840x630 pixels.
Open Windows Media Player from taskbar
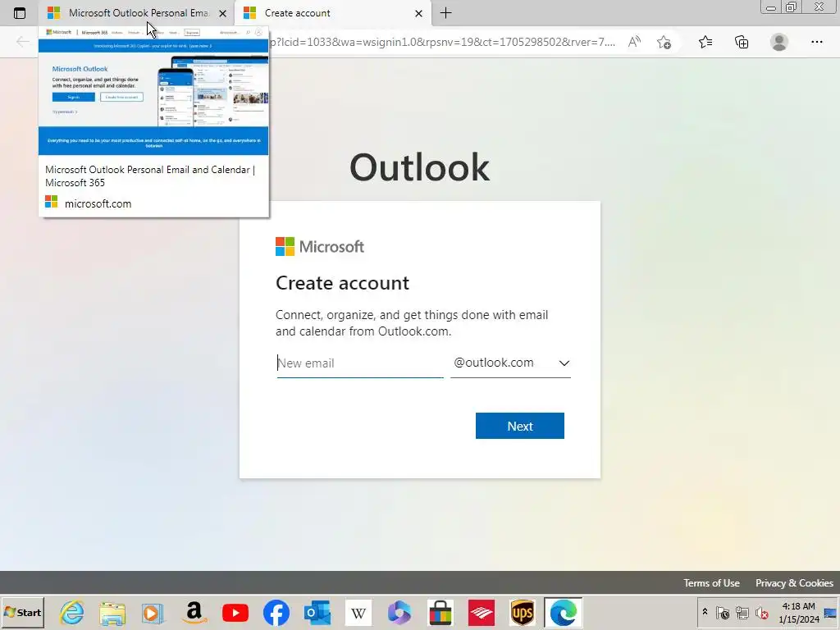click(153, 612)
